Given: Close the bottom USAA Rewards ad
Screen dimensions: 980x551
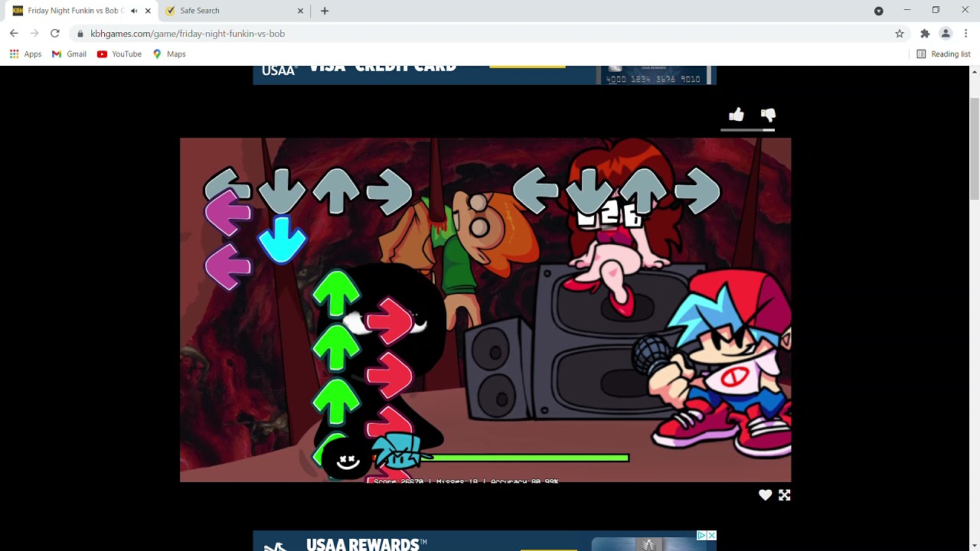Looking at the screenshot, I should pos(711,536).
